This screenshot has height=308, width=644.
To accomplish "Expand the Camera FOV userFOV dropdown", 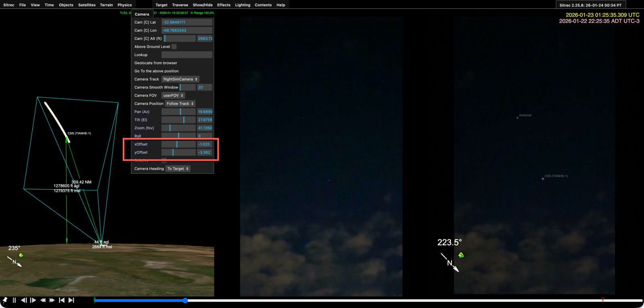I will point(173,95).
